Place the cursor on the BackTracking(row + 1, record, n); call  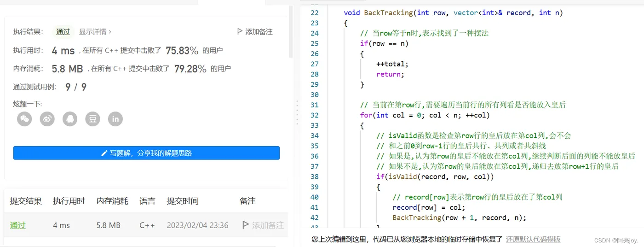click(459, 218)
